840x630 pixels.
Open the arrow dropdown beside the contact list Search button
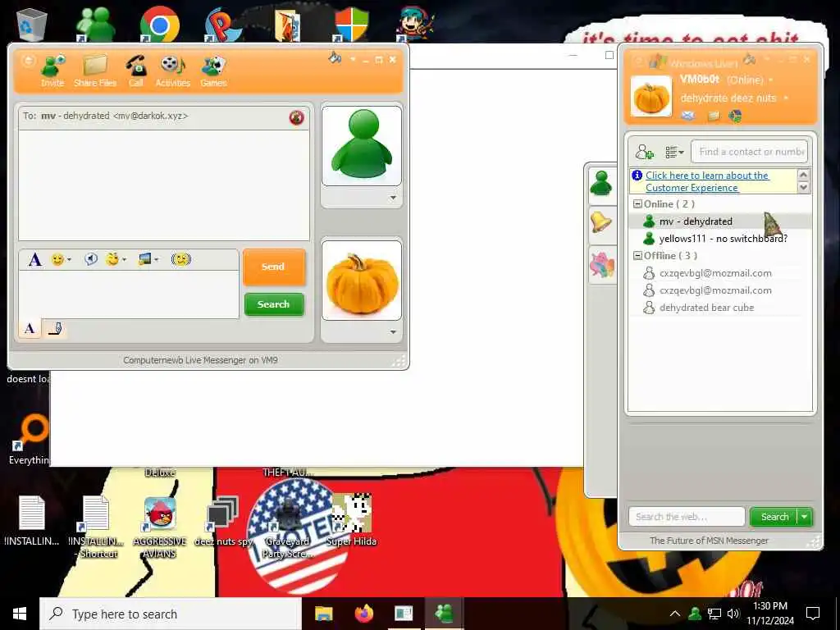805,517
